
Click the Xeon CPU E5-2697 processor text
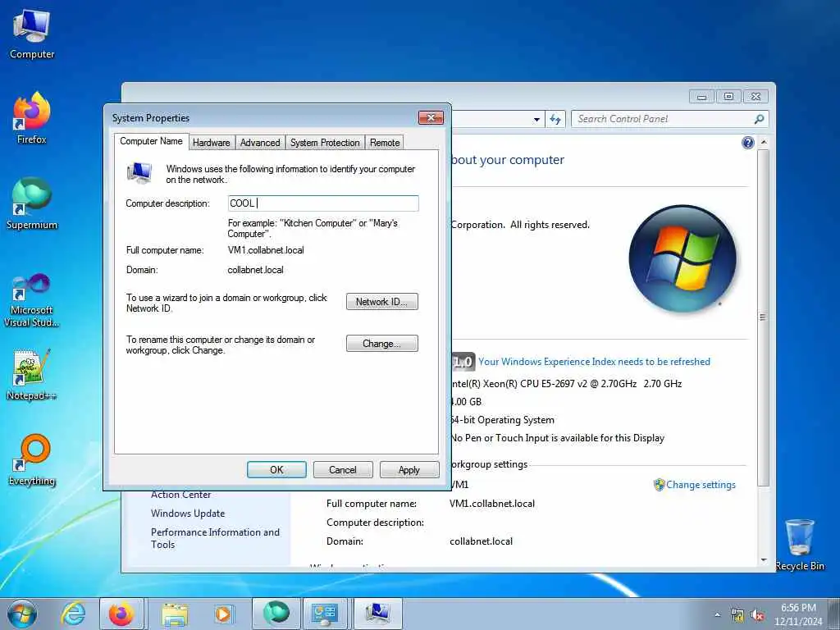[567, 384]
